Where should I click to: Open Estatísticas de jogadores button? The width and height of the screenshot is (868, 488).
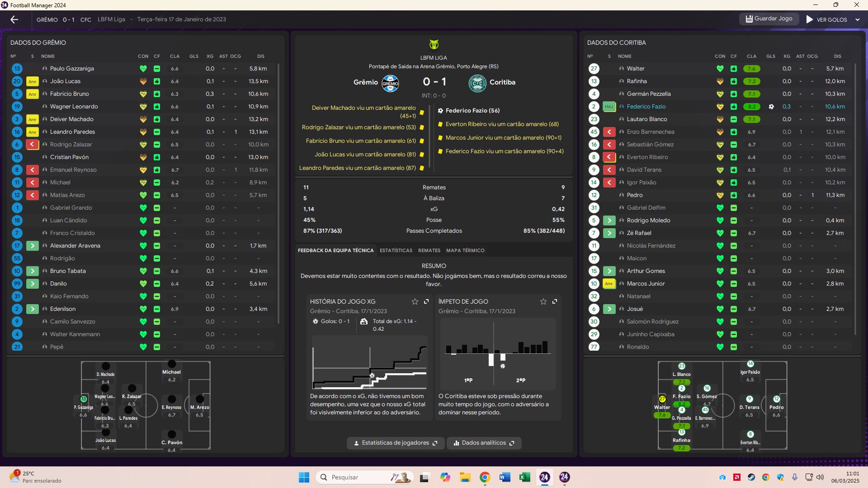396,443
